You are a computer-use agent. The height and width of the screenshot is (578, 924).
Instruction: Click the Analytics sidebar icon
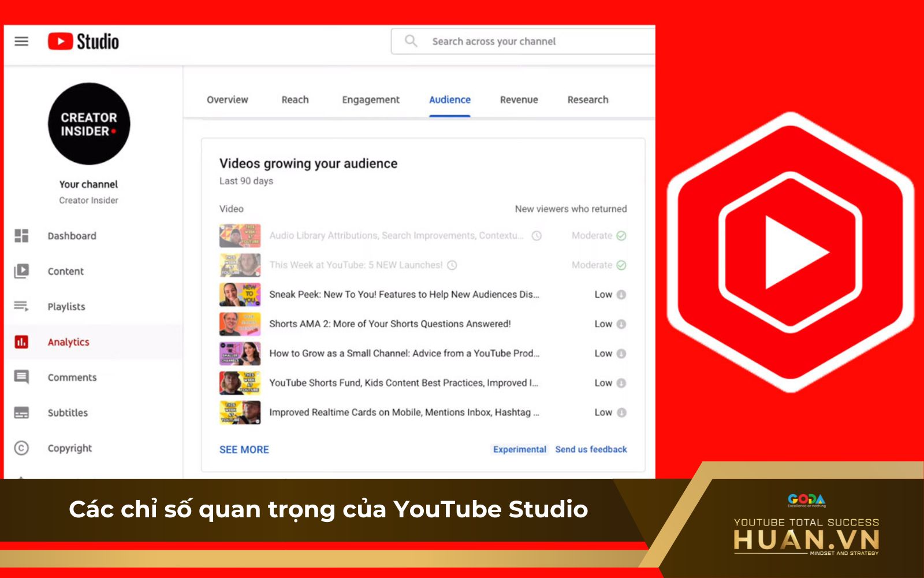(x=21, y=342)
